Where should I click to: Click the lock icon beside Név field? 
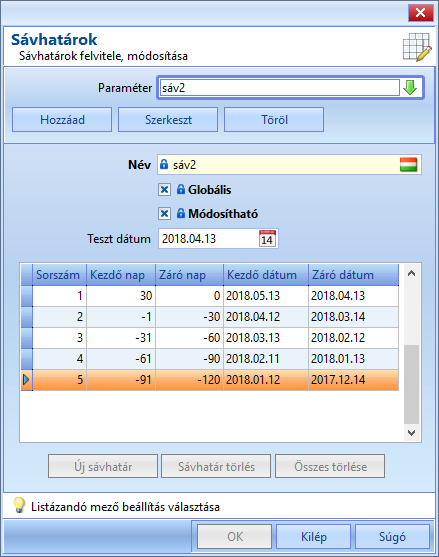pyautogui.click(x=164, y=164)
